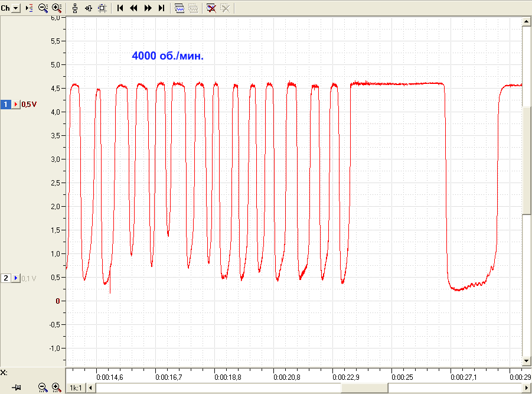Screen dimensions: 532x394
Task: Click the vertical stack channels icon
Action: (75, 8)
